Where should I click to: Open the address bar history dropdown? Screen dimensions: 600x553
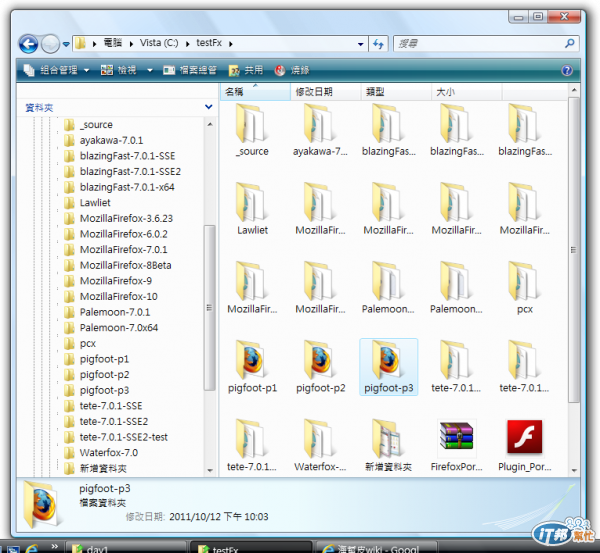[360, 44]
